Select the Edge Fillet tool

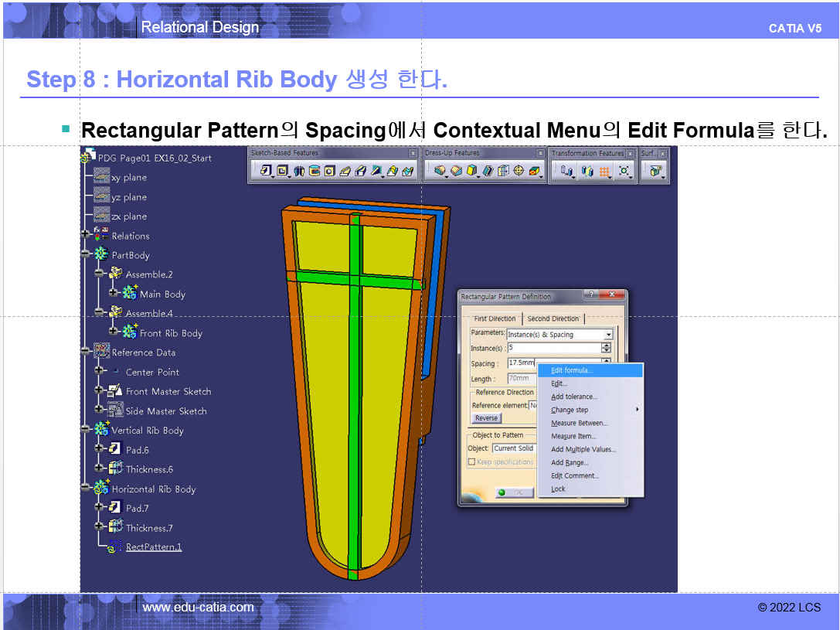coord(440,171)
